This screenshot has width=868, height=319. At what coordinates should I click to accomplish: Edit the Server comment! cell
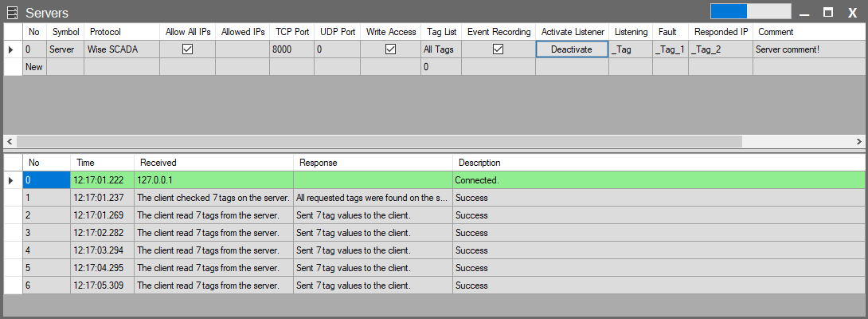808,49
